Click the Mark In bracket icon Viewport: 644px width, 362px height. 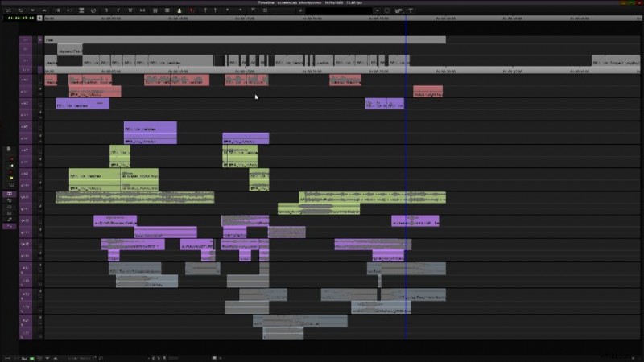pyautogui.click(x=106, y=10)
